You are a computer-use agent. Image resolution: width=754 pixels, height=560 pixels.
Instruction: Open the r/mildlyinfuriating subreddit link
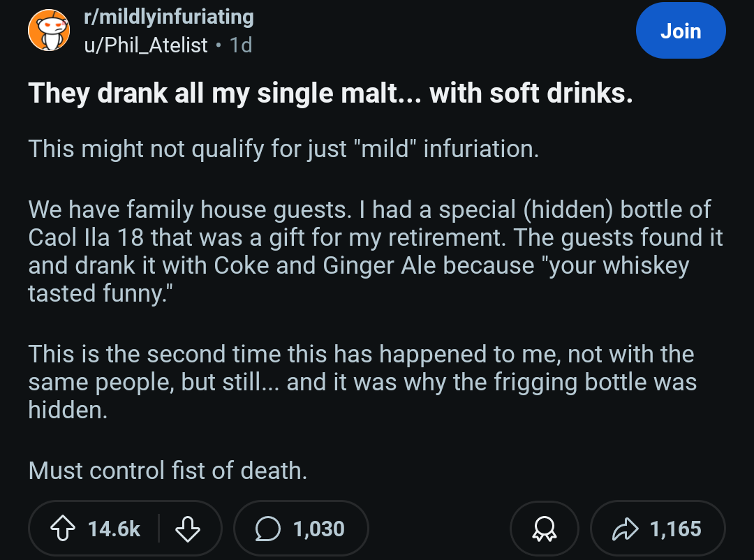click(169, 17)
